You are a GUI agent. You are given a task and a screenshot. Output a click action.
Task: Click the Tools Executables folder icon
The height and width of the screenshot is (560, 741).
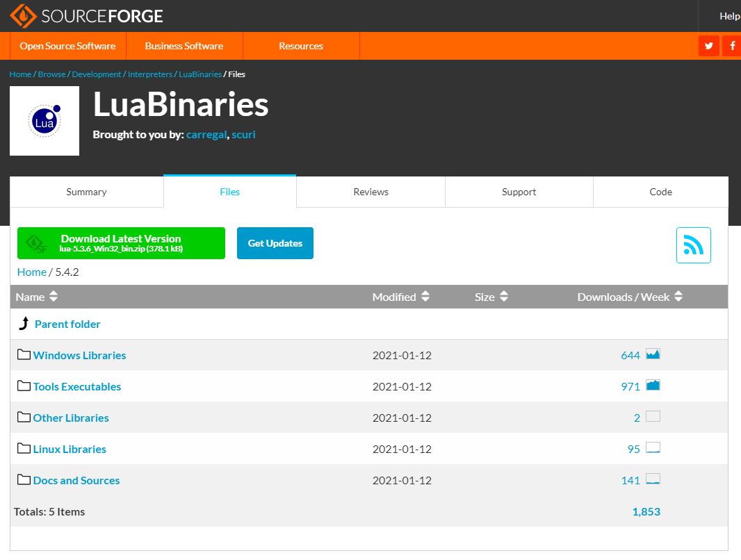24,386
